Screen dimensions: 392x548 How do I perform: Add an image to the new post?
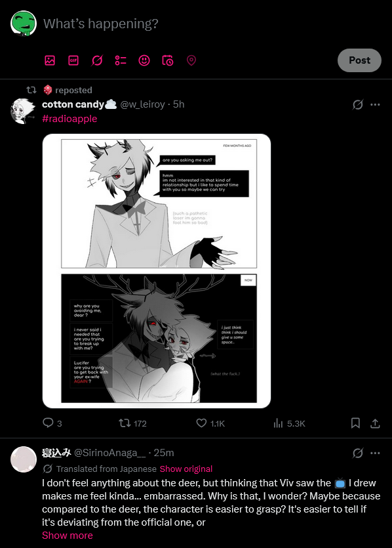pos(50,60)
